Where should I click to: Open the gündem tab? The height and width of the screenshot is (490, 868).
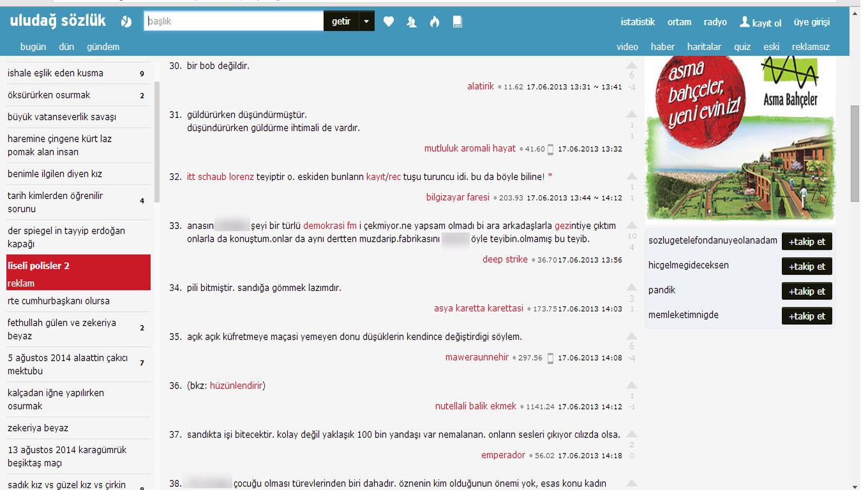coord(103,47)
